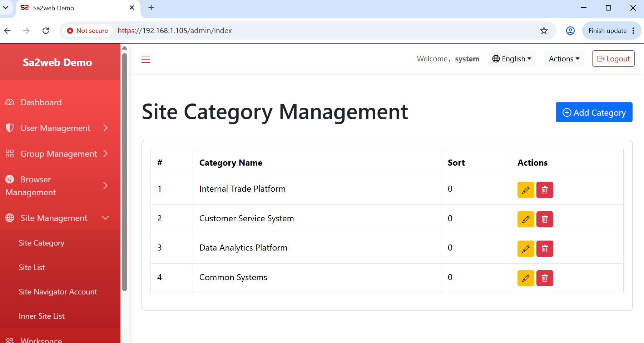Viewport: 644px width, 343px height.
Task: Log out using the Logout button
Action: 613,59
